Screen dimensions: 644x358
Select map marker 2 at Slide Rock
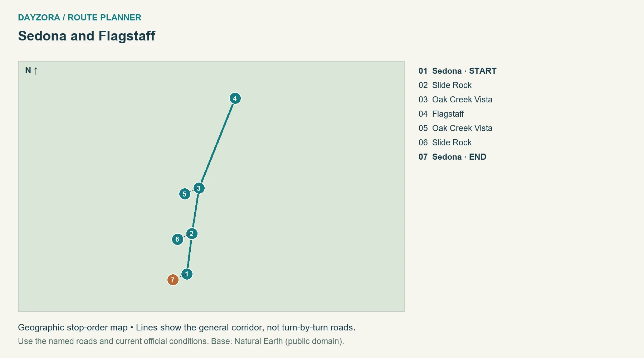192,234
